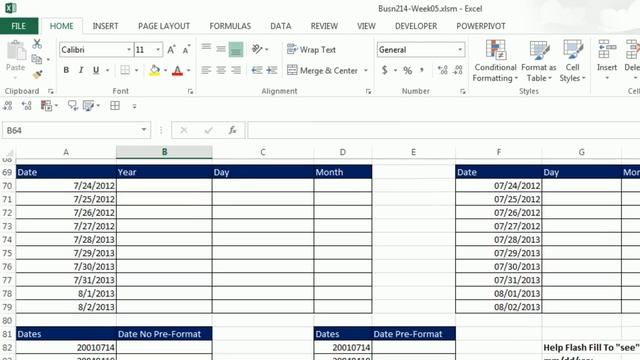Switch to the DATA tab
This screenshot has width=640, height=360.
coord(281,26)
